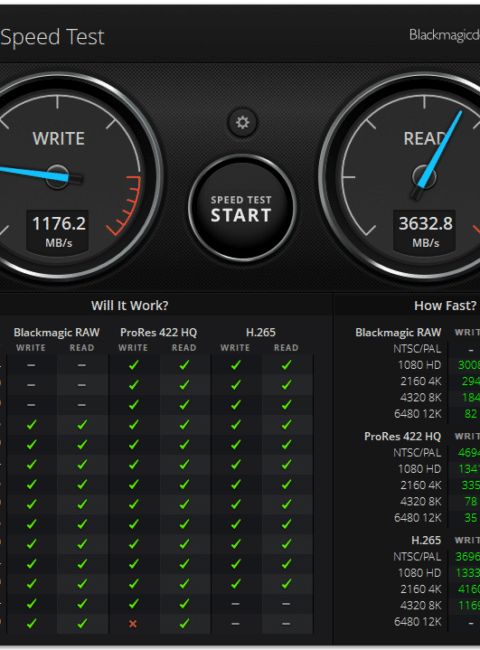Click the blue needle on the READ gauge
This screenshot has height=650, width=480.
[x=440, y=149]
